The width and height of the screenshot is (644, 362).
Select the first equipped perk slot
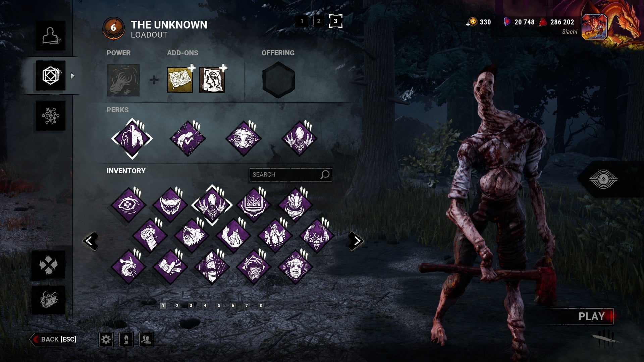pyautogui.click(x=132, y=138)
